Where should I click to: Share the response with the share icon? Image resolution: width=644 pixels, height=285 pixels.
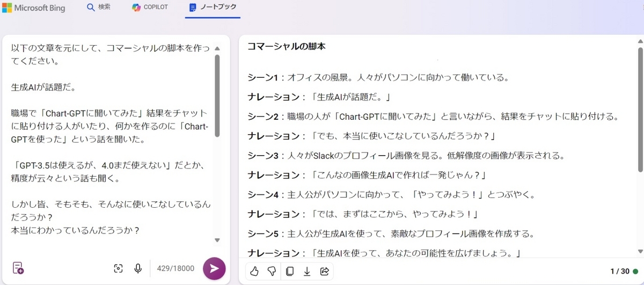click(325, 272)
